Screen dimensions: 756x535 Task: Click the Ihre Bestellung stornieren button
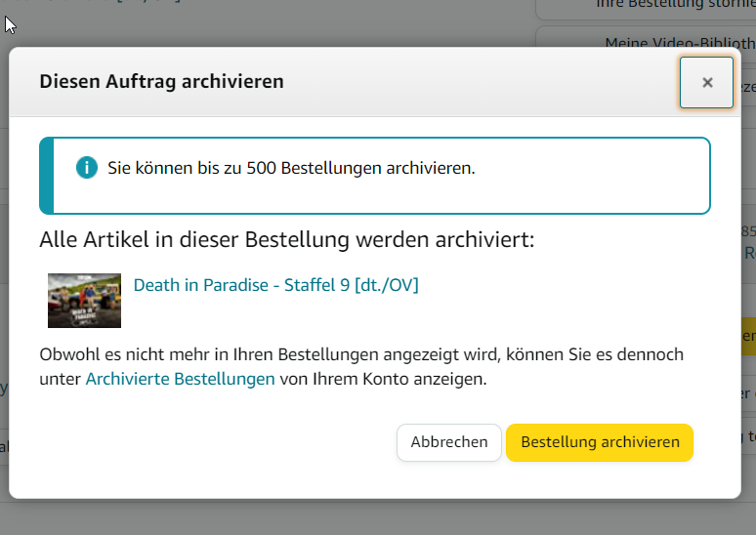(674, 5)
